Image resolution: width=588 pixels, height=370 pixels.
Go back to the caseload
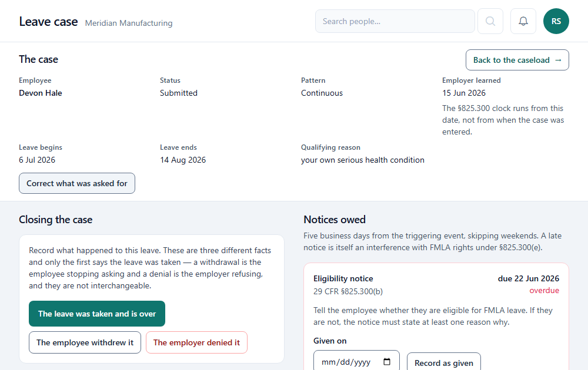(517, 60)
